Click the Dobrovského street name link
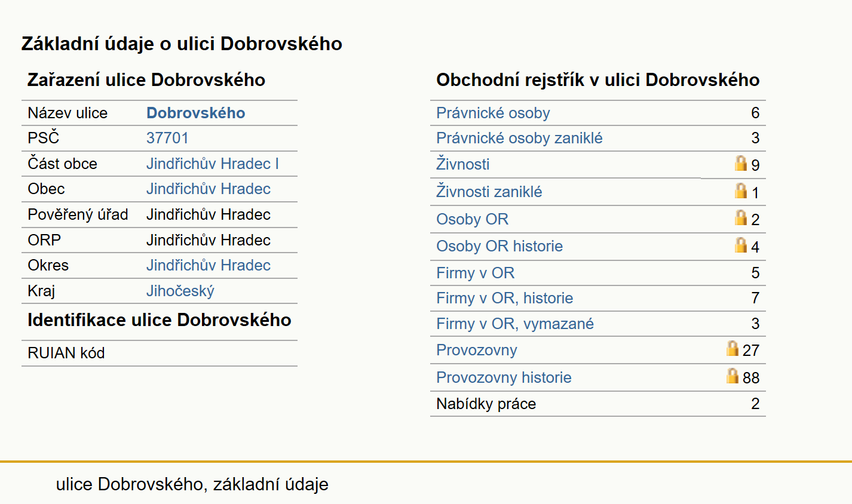The image size is (852, 504). coord(195,113)
